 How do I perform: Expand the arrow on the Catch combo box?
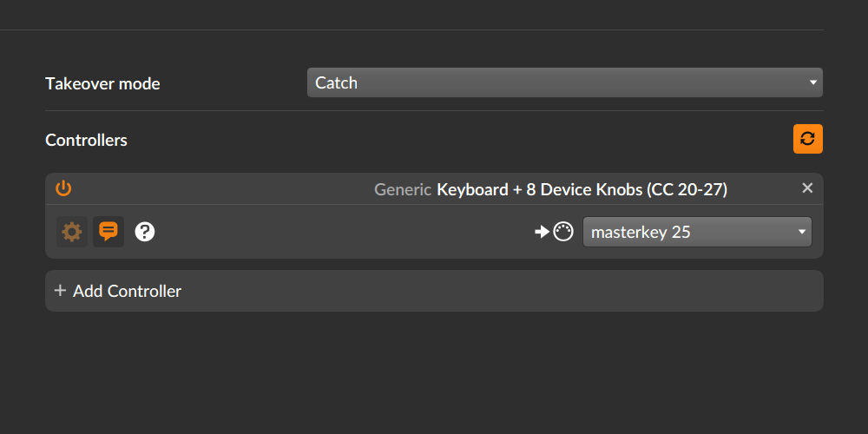click(812, 82)
